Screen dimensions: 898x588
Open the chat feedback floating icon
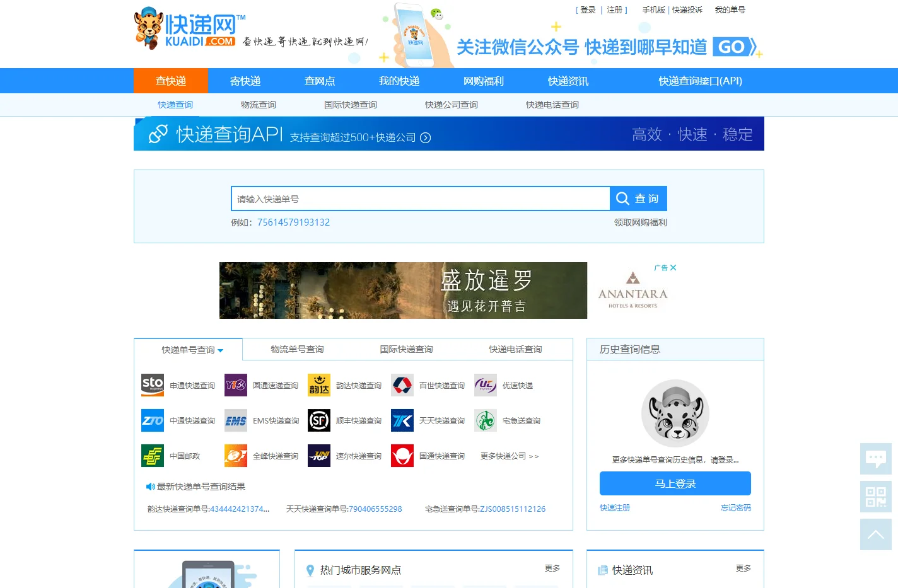[876, 459]
